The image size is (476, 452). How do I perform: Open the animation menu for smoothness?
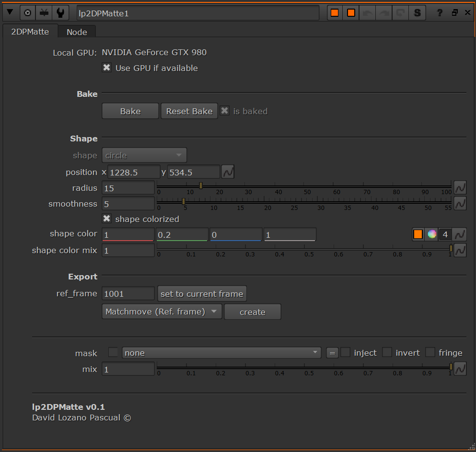pyautogui.click(x=460, y=203)
